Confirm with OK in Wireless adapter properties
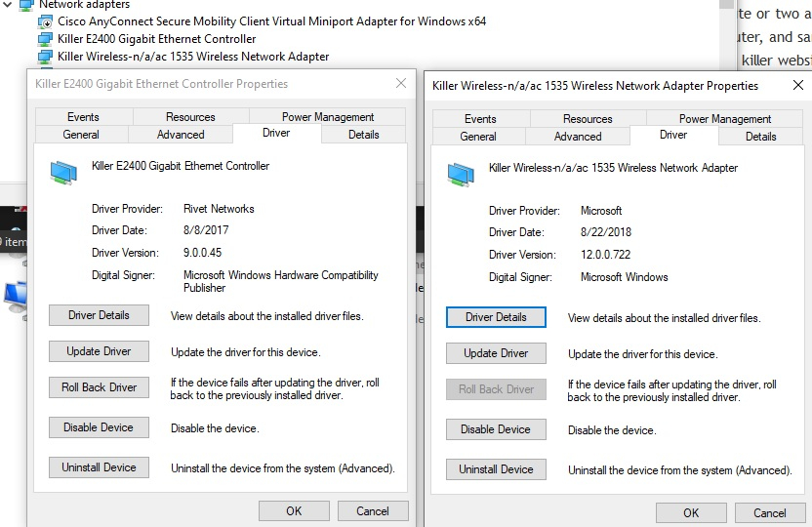This screenshot has width=812, height=527. pos(691,513)
